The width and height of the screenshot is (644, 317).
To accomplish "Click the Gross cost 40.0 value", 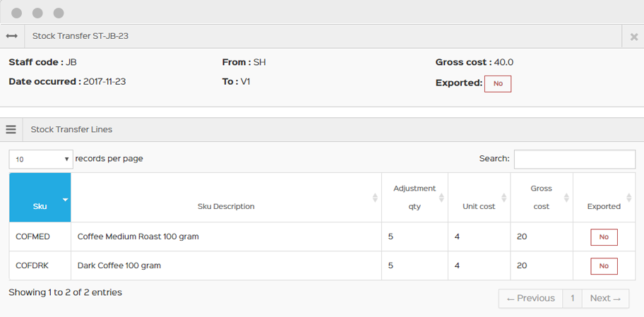I will pyautogui.click(x=503, y=62).
